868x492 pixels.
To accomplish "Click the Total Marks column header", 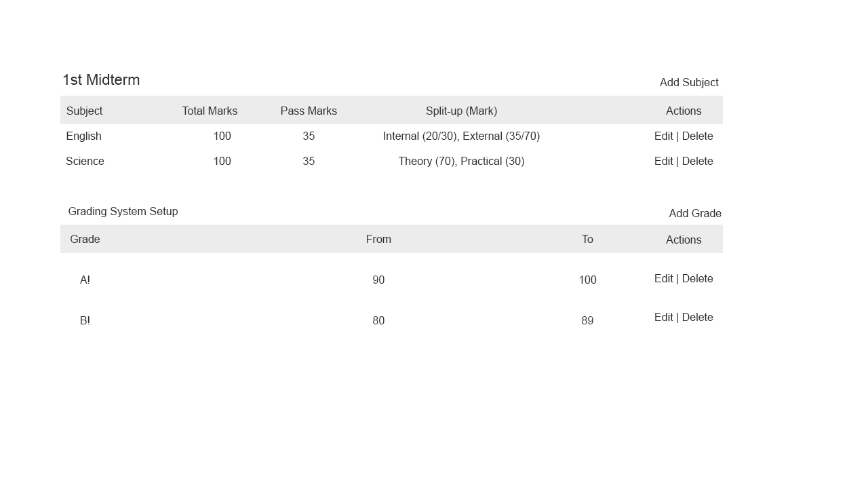I will [210, 111].
